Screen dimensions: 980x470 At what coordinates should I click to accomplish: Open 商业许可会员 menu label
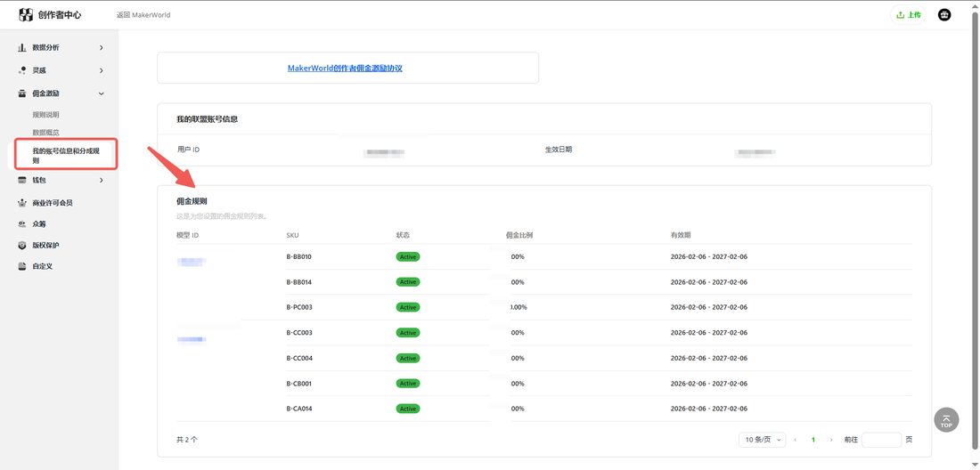[53, 203]
